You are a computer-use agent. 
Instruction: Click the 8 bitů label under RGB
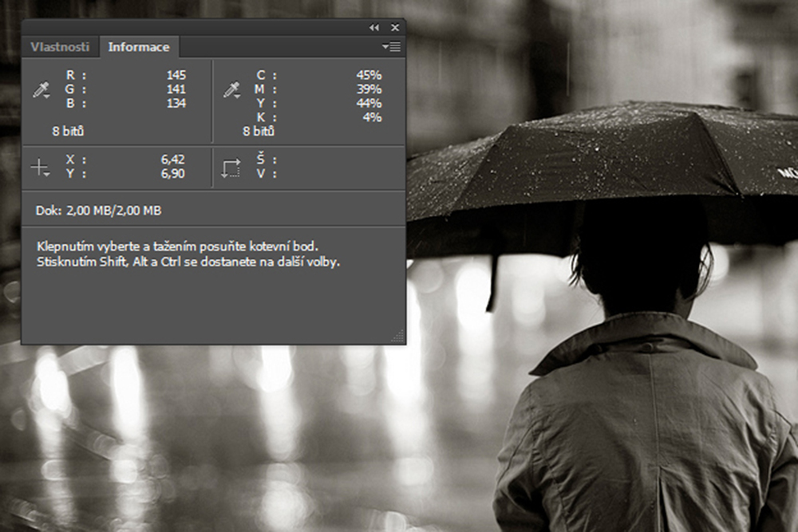click(x=69, y=131)
